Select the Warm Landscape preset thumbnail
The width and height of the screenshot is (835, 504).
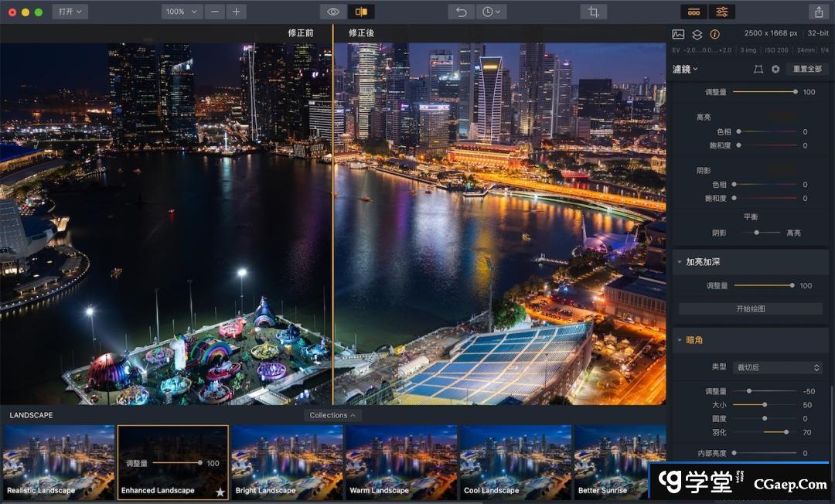(401, 461)
